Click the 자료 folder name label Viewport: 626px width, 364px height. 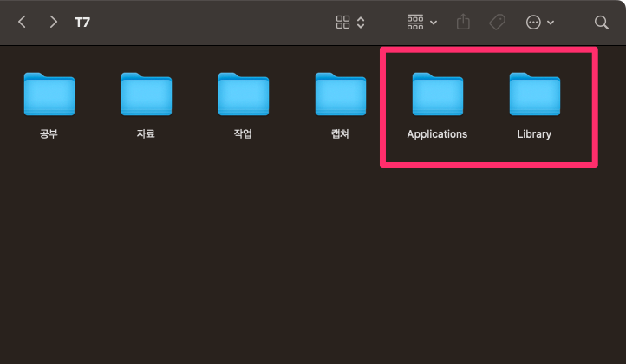coord(146,133)
